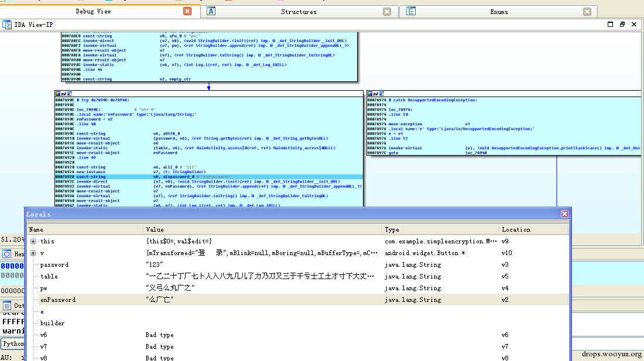The width and height of the screenshot is (644, 361).
Task: Click the Structures tab icon
Action: (211, 12)
